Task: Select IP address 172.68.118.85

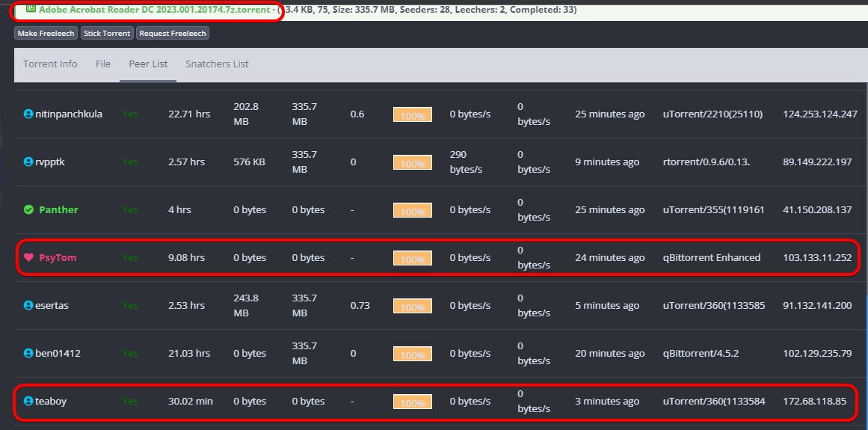Action: (814, 401)
